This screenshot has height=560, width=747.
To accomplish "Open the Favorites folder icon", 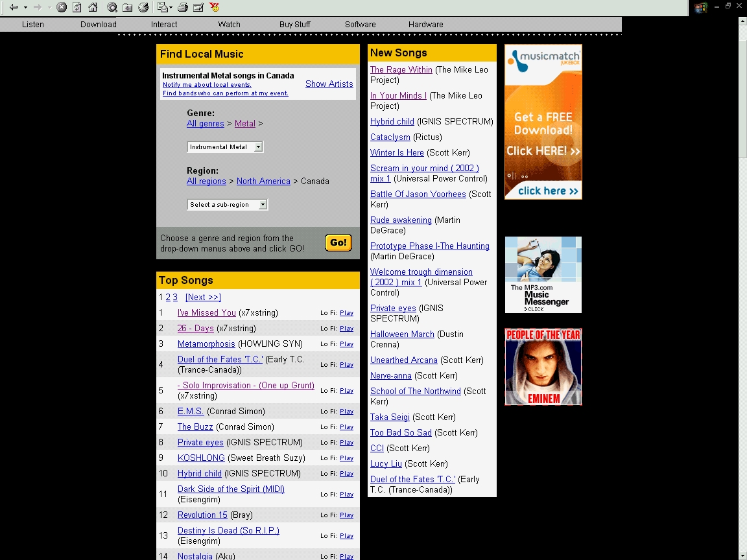I will coord(128,7).
